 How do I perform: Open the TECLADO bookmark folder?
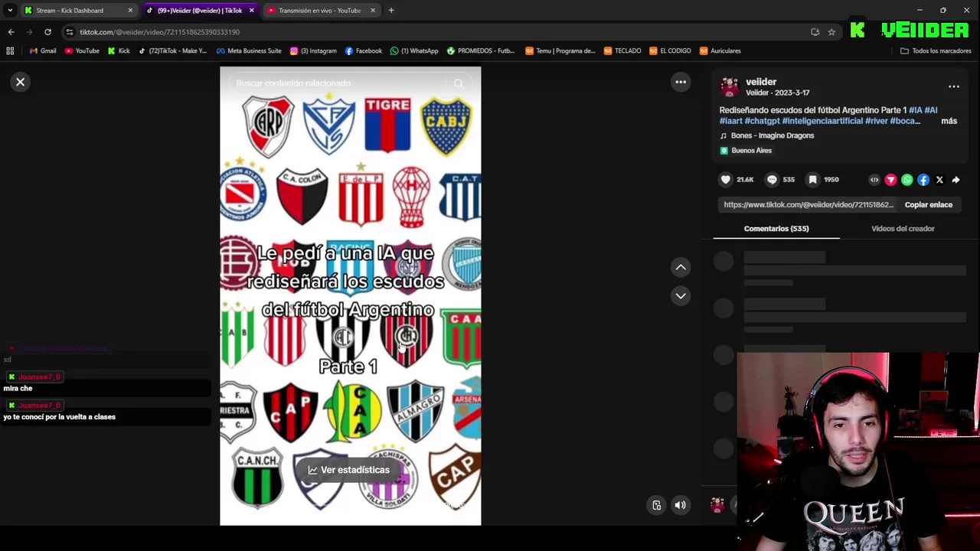(x=622, y=51)
